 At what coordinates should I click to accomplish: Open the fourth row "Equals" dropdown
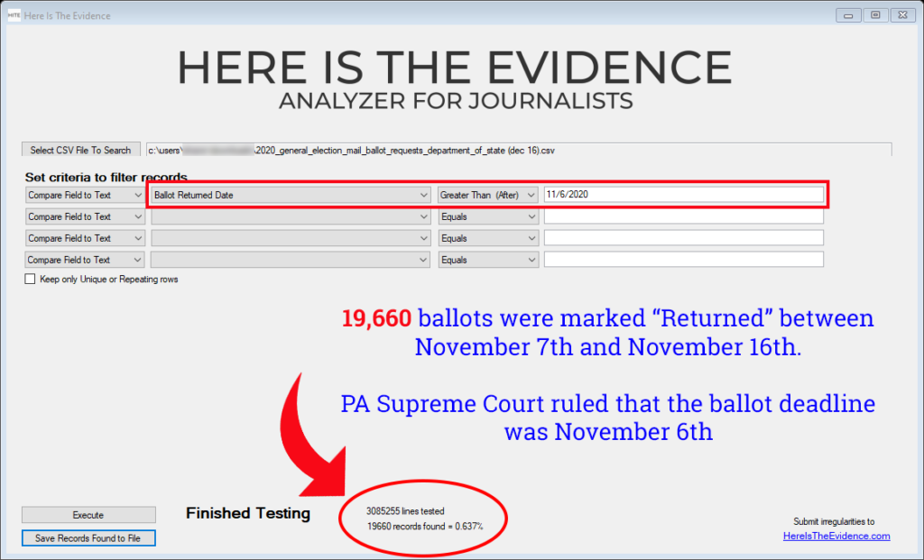(529, 260)
